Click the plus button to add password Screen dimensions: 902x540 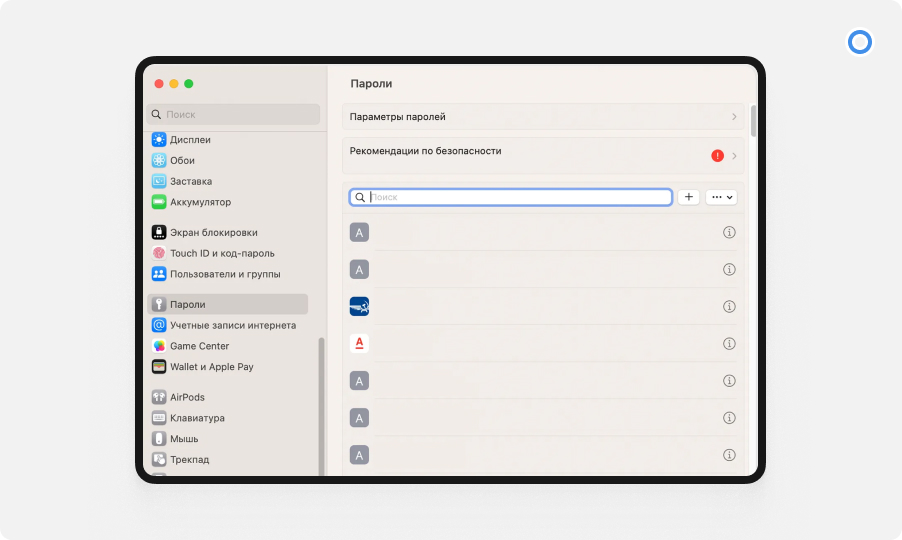click(x=689, y=197)
